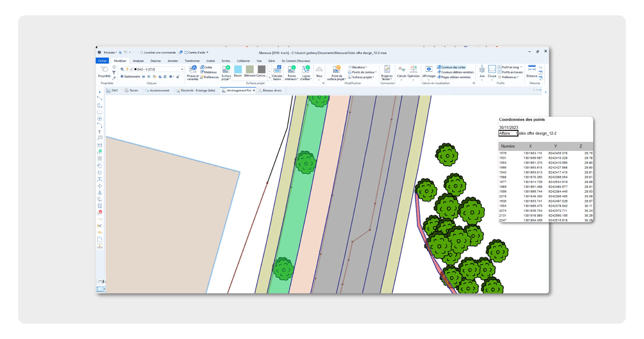The image size is (644, 339).
Task: Select the scissors cut tool in left toolbar
Action: (100, 226)
